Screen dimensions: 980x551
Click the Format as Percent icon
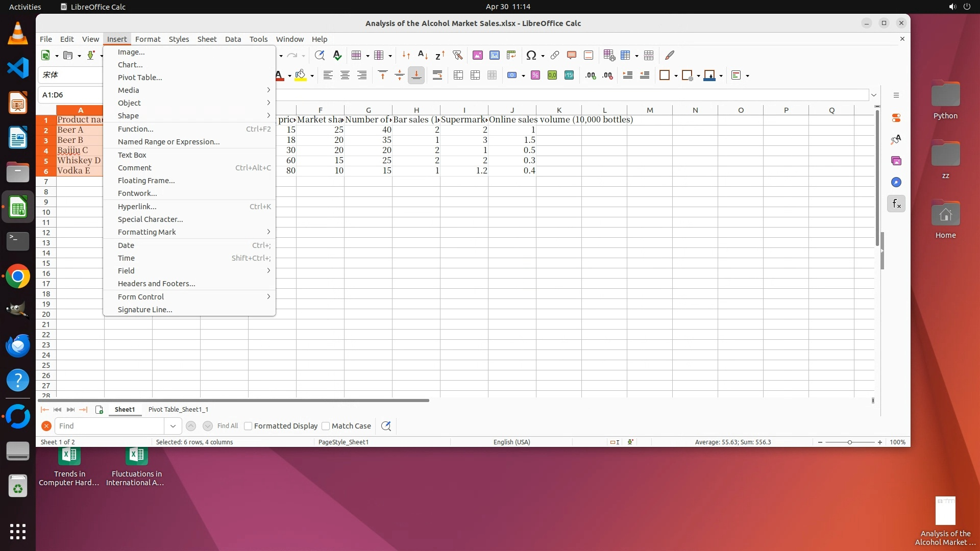click(535, 76)
